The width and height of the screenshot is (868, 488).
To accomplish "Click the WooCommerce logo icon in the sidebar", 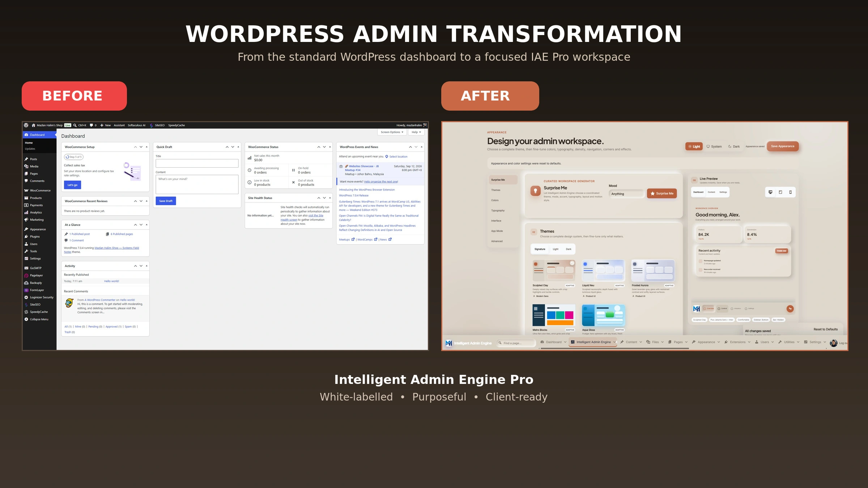I will [26, 191].
